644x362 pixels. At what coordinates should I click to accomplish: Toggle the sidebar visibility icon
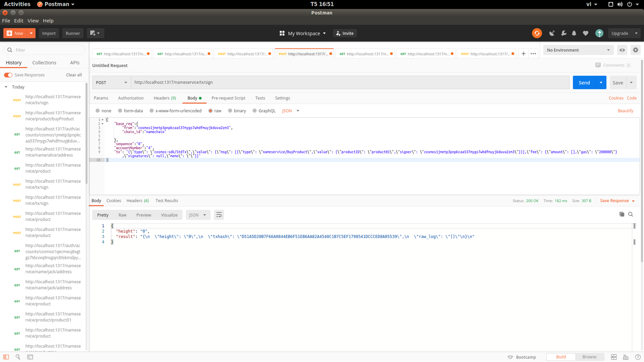(x=6, y=357)
